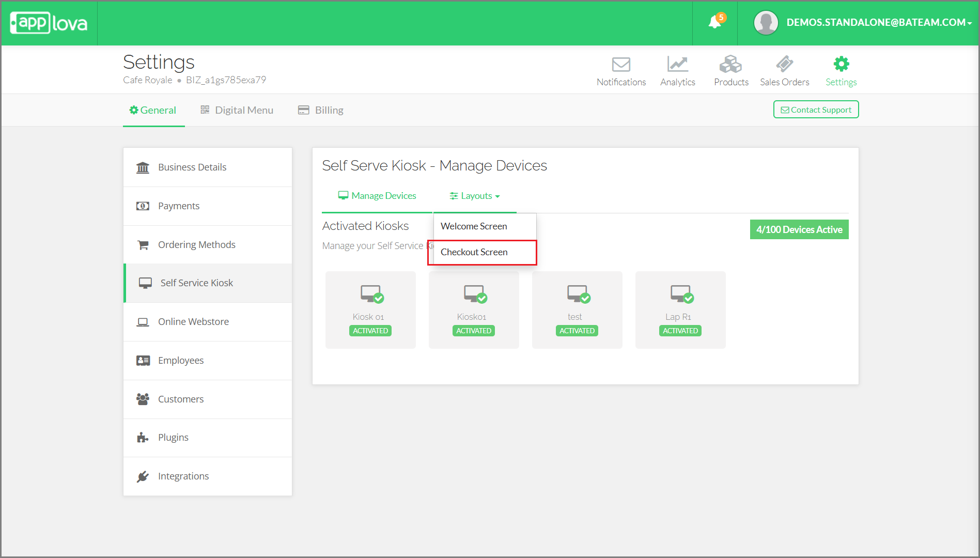980x558 pixels.
Task: Open Online Webstore in the sidebar
Action: pos(208,322)
